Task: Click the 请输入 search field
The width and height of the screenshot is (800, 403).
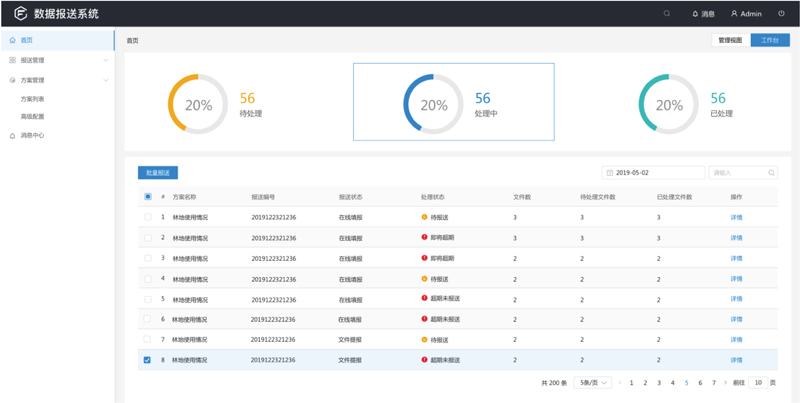Action: (x=743, y=173)
